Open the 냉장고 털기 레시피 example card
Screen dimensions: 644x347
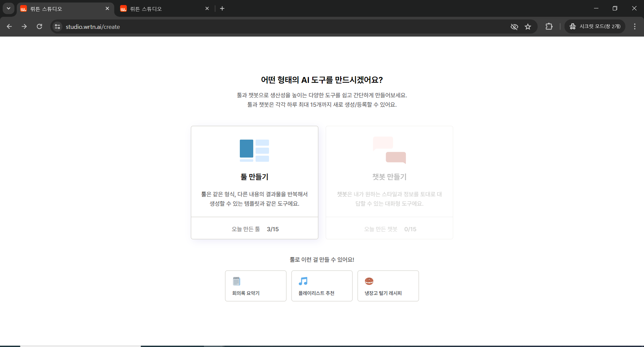tap(388, 286)
